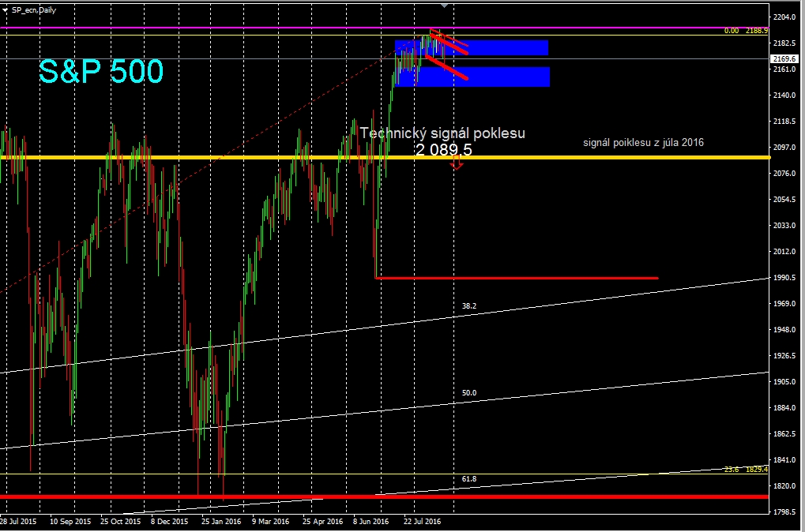Click the 2140.0 price scale value
The height and width of the screenshot is (532, 805).
784,96
